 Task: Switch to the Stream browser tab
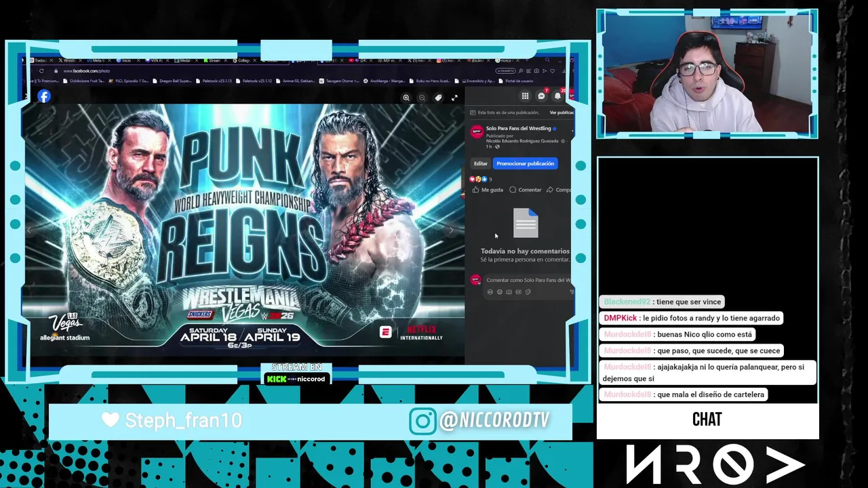click(217, 60)
